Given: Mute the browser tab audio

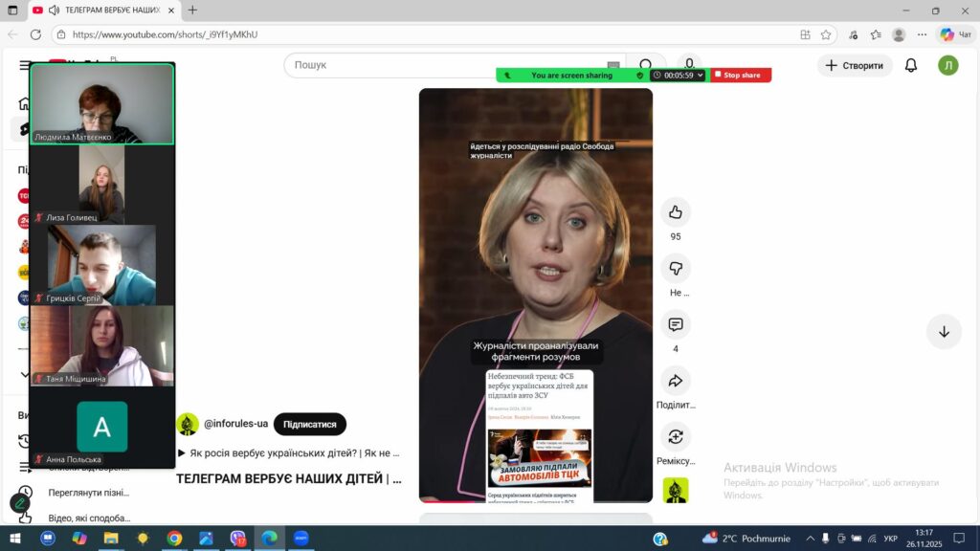Looking at the screenshot, I should pos(53,11).
